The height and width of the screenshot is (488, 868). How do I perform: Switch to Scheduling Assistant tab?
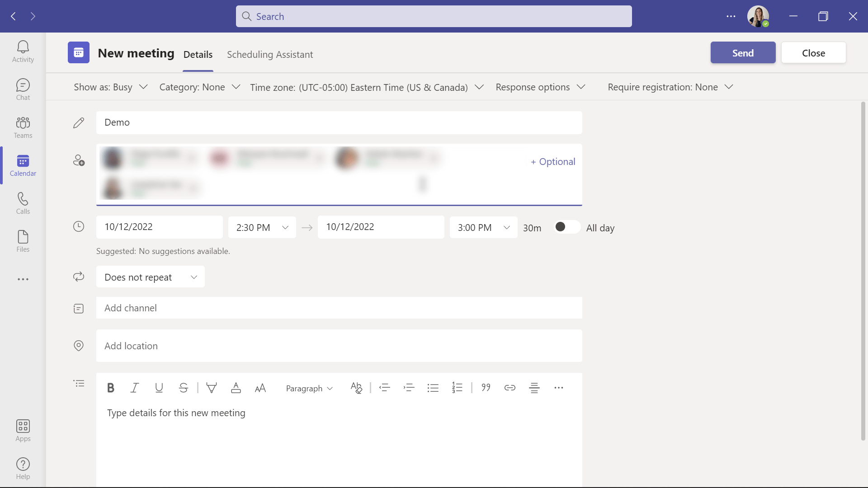pyautogui.click(x=269, y=54)
